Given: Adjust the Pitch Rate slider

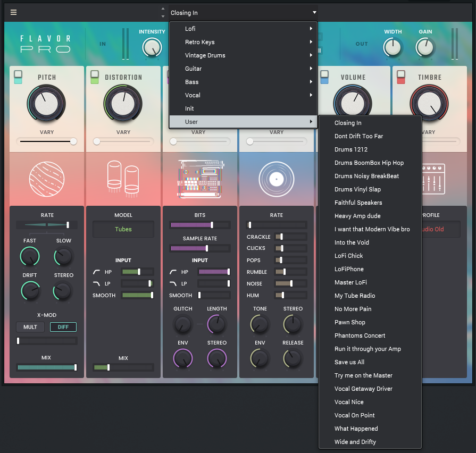Looking at the screenshot, I should pos(46,225).
